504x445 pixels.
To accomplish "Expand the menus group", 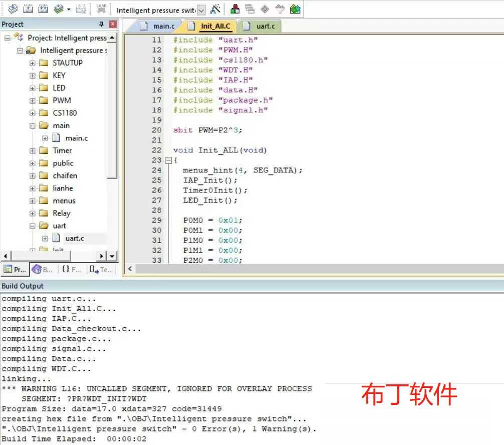I will point(33,201).
